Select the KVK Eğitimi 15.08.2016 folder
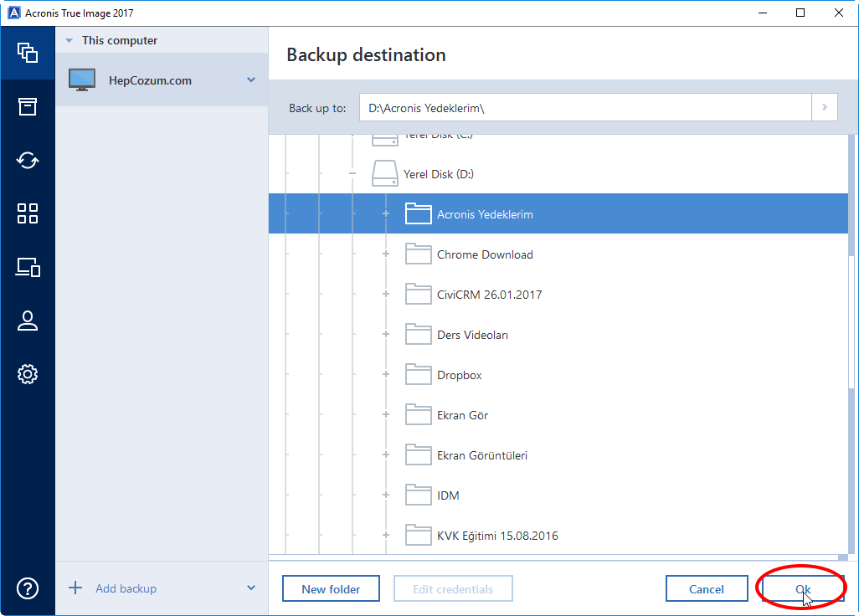 497,536
